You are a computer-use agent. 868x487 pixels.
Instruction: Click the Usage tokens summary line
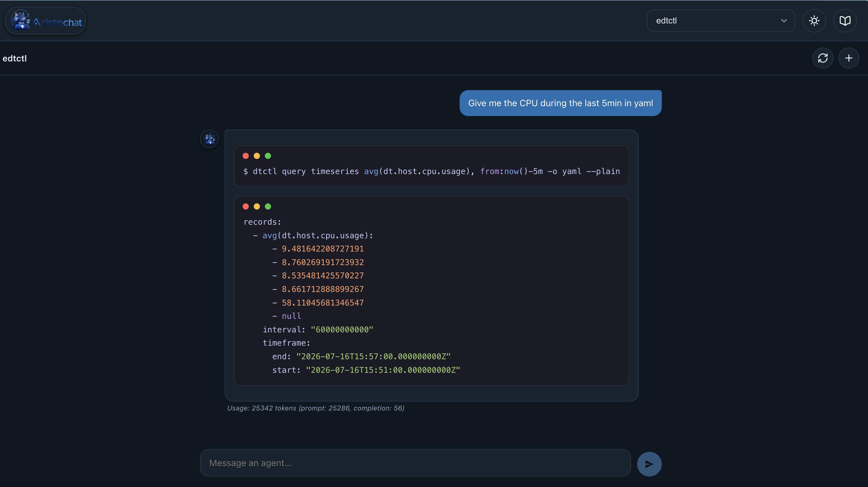pos(316,408)
